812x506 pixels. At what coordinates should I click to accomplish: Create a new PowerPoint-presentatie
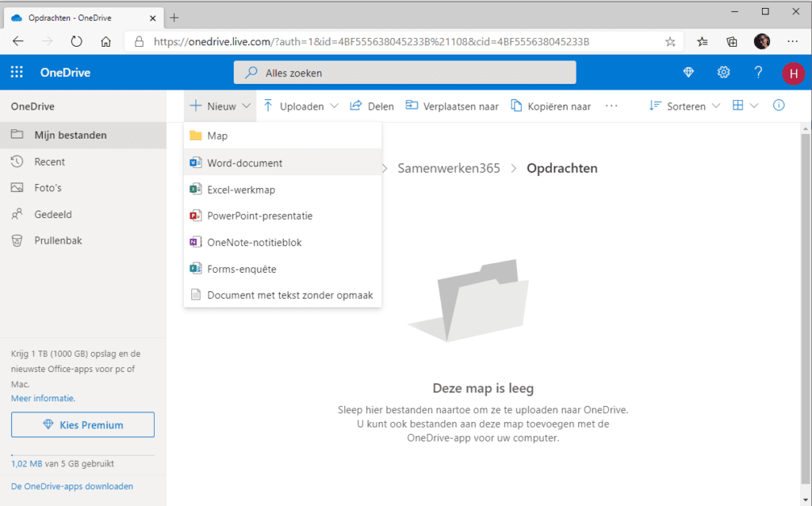[283, 216]
